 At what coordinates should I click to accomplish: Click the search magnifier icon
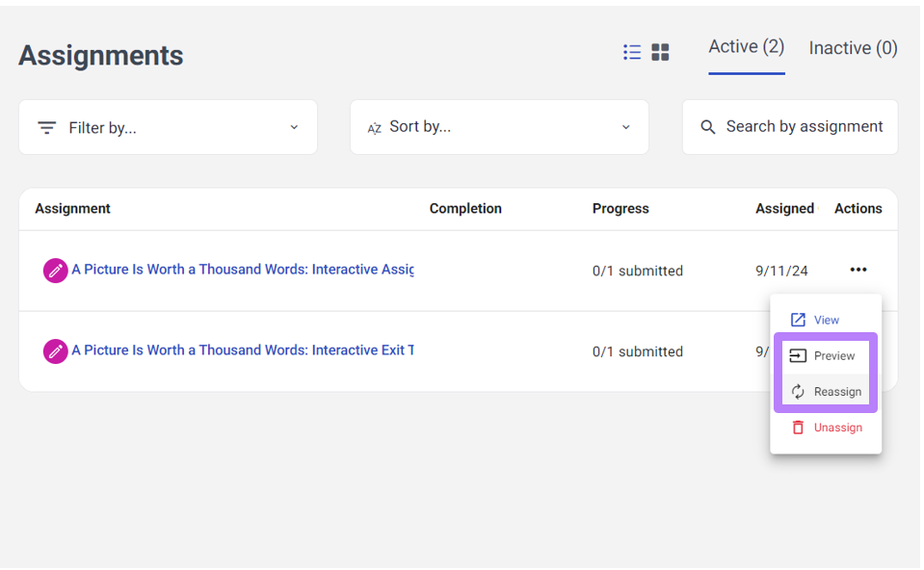[x=708, y=127]
